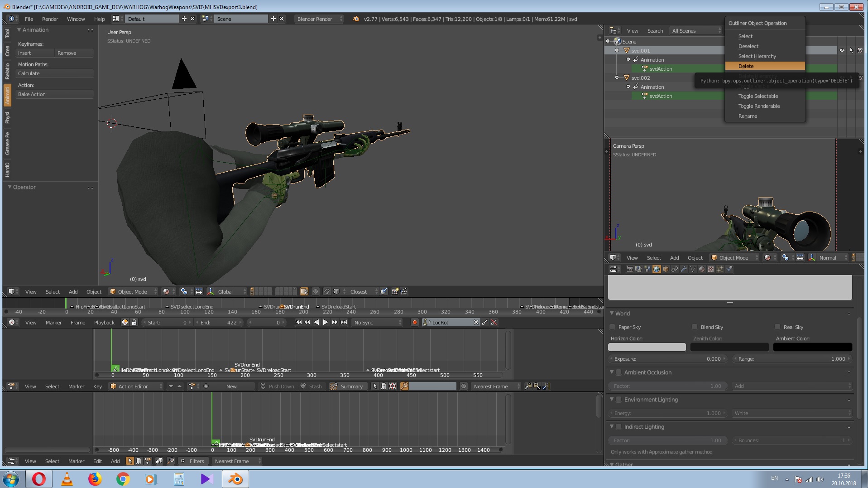This screenshot has width=868, height=488.
Task: Open Blender Render engine dropdown
Action: tap(319, 19)
